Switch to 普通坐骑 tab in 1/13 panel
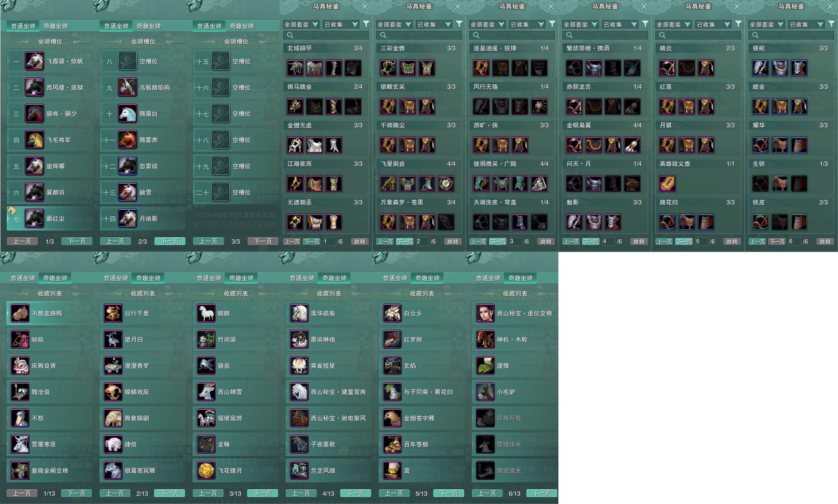 [x=23, y=278]
